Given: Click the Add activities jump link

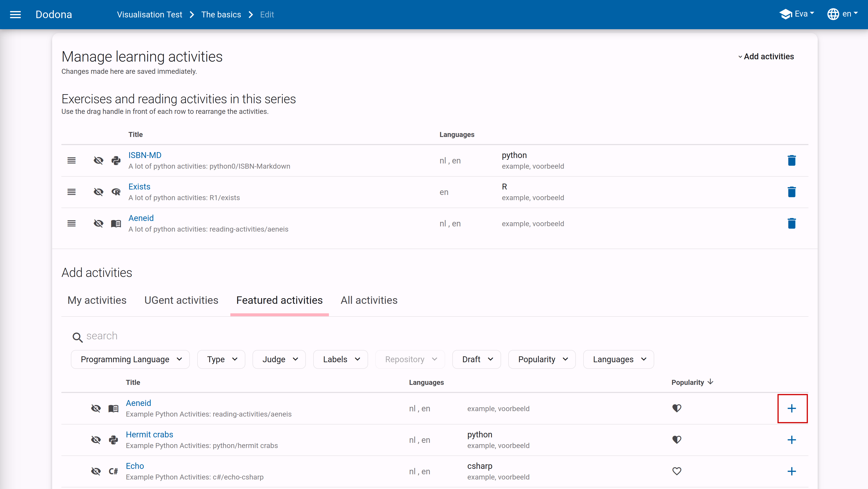Looking at the screenshot, I should (x=766, y=57).
